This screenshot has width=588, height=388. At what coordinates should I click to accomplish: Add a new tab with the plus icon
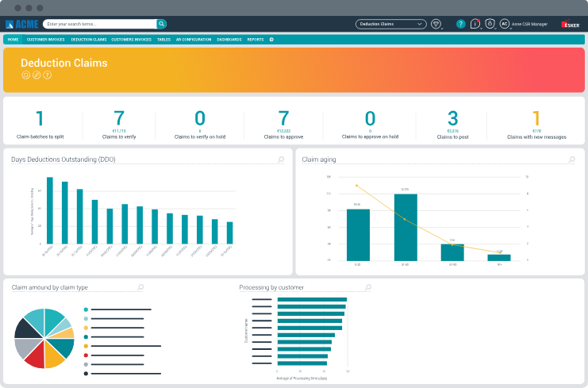tap(271, 40)
